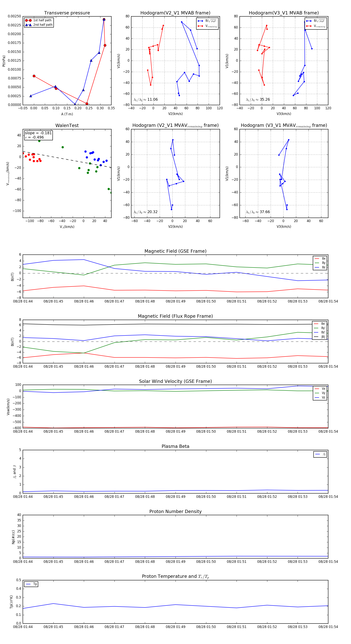The width and height of the screenshot is (351, 644).
Task: Click the βp legend entry in Plasma Beta plot
Action: (x=320, y=454)
